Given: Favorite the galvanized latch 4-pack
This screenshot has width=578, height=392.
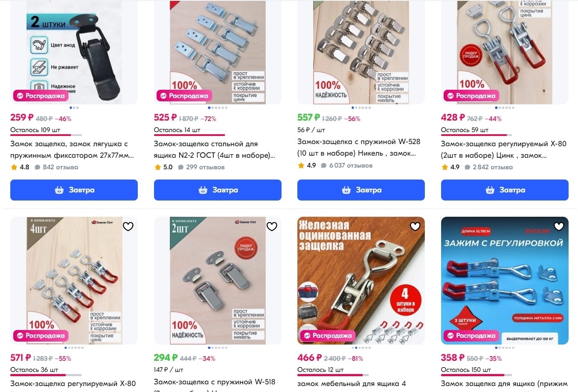Looking at the screenshot, I should click(415, 227).
